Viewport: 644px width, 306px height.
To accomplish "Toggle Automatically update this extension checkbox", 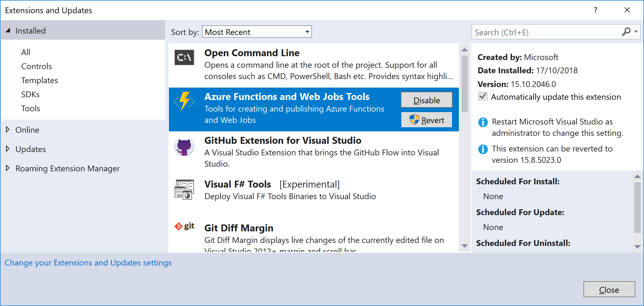I will tap(483, 96).
